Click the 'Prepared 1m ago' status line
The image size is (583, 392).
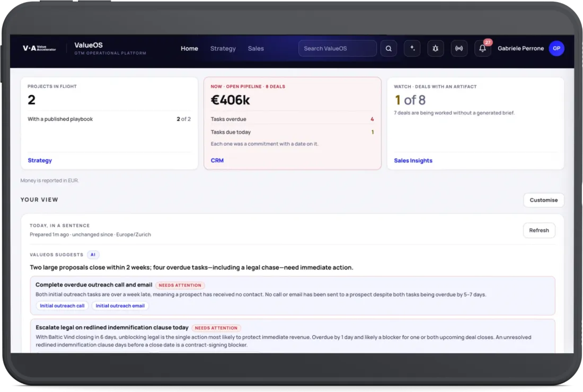tap(90, 235)
